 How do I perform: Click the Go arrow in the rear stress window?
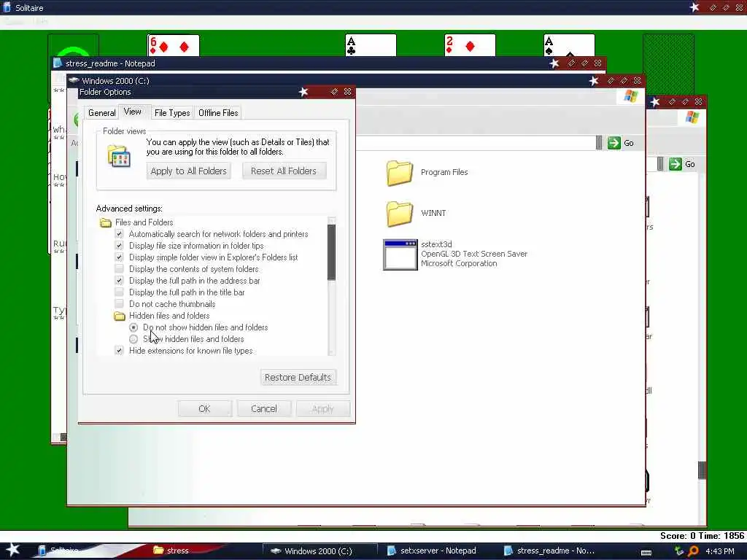pos(675,164)
